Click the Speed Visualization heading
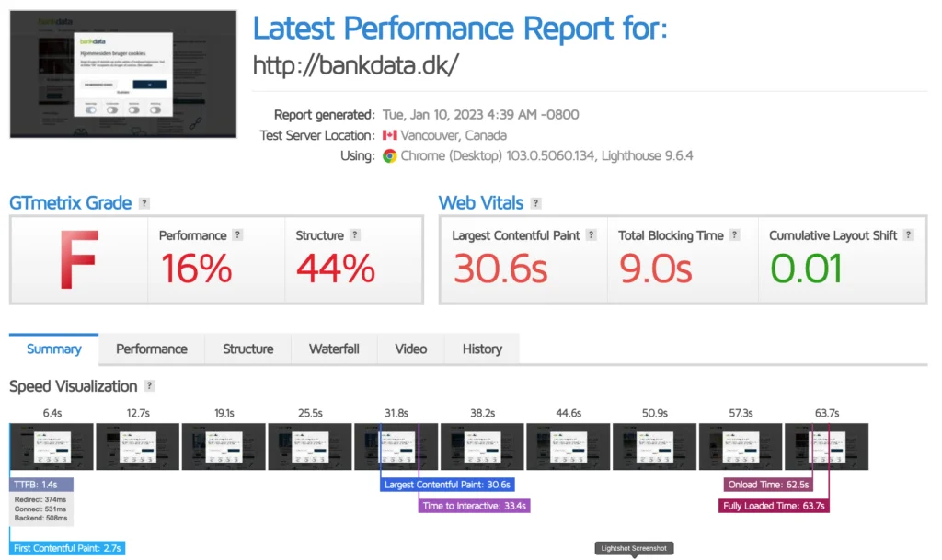The image size is (942, 560). pos(74,386)
